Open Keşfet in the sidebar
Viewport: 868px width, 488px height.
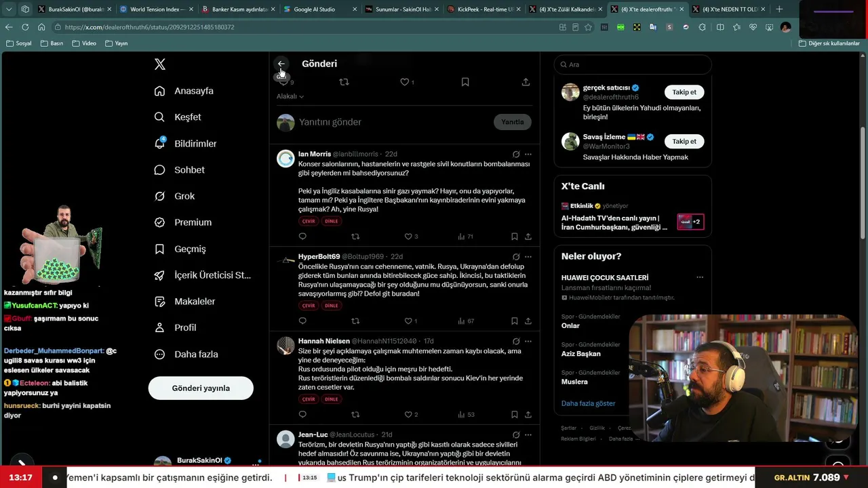tap(178, 117)
